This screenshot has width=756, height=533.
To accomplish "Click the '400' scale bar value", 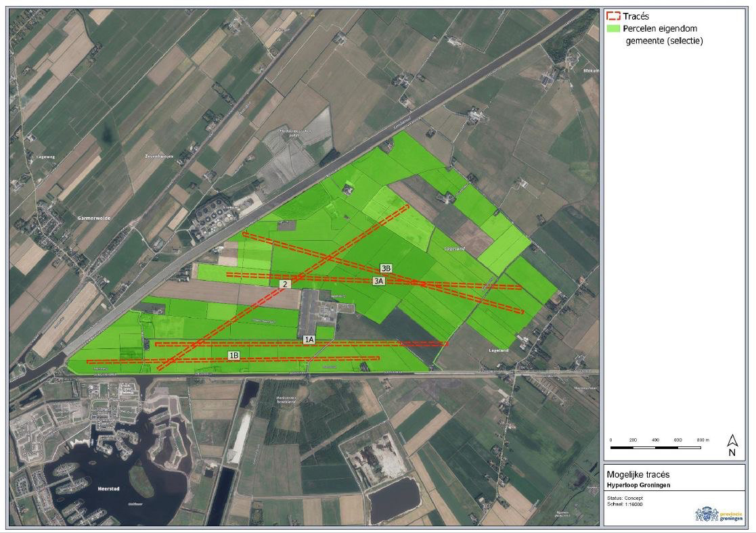I will (655, 440).
